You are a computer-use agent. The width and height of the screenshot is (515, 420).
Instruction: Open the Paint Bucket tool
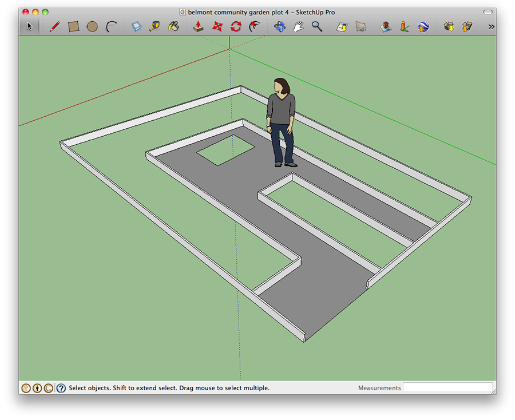click(x=173, y=26)
